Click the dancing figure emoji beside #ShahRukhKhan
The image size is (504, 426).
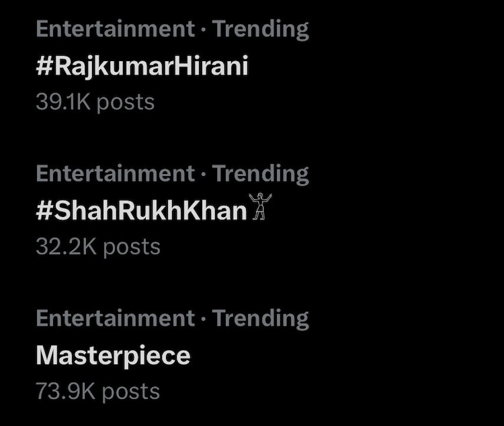coord(259,208)
